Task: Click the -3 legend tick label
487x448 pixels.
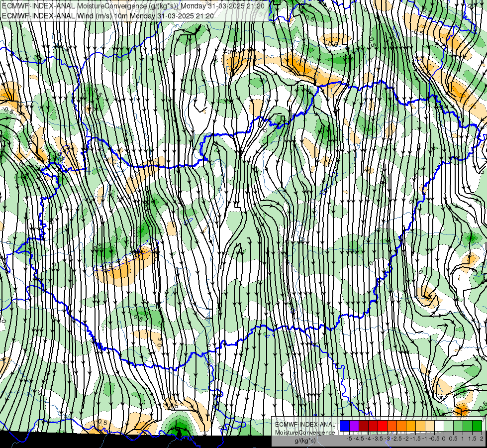Action: click(387, 439)
